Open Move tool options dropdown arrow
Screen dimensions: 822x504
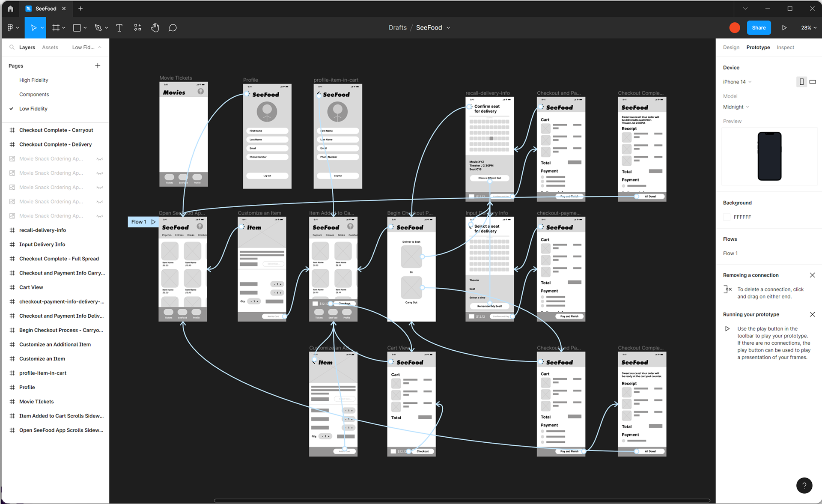click(42, 28)
